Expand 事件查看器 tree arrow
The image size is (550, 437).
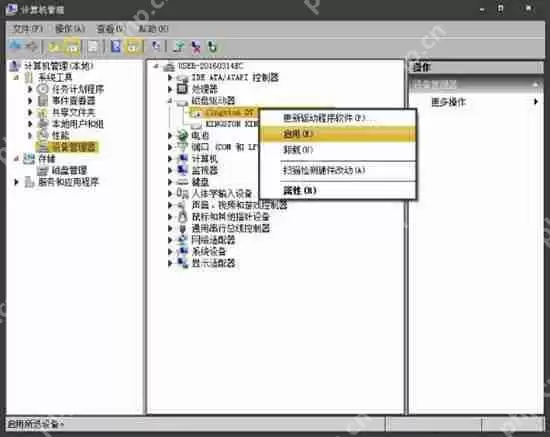point(30,101)
